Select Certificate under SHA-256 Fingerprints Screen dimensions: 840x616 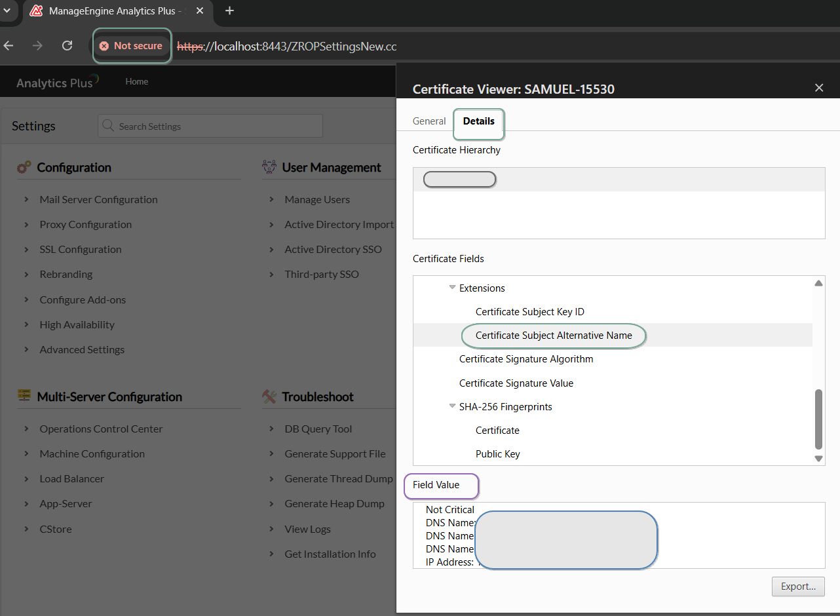(497, 431)
